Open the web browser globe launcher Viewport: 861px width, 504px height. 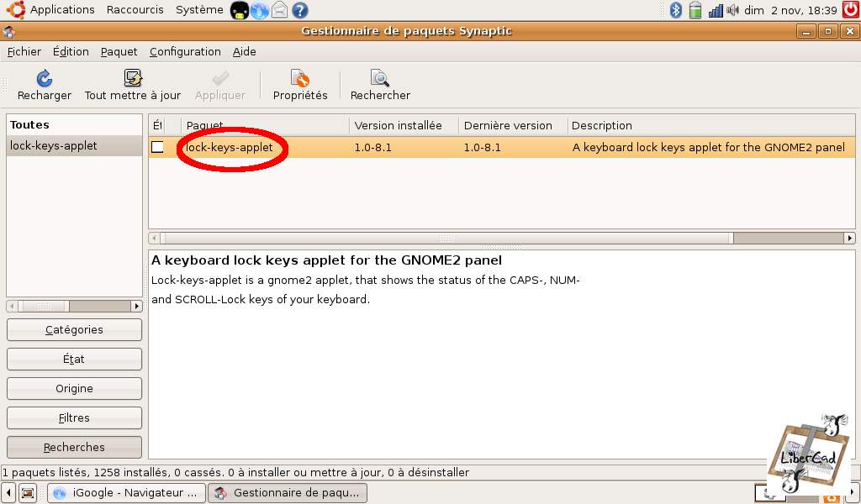click(260, 10)
